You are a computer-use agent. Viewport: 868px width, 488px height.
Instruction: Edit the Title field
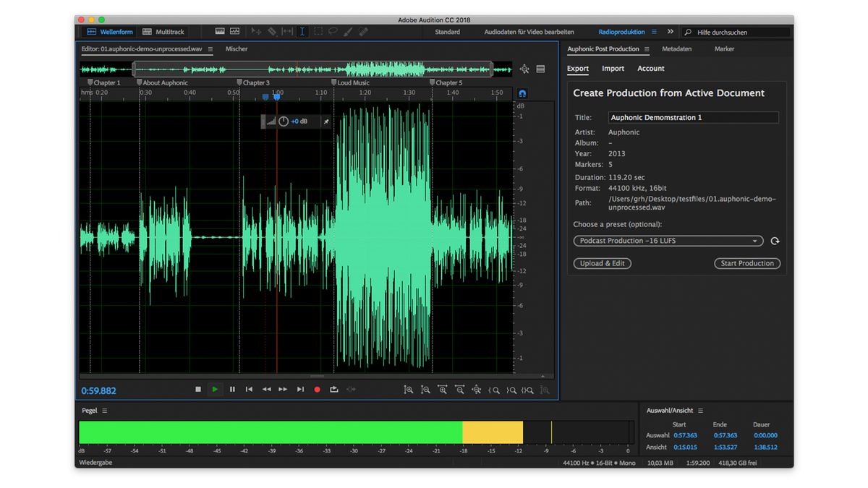(x=694, y=117)
